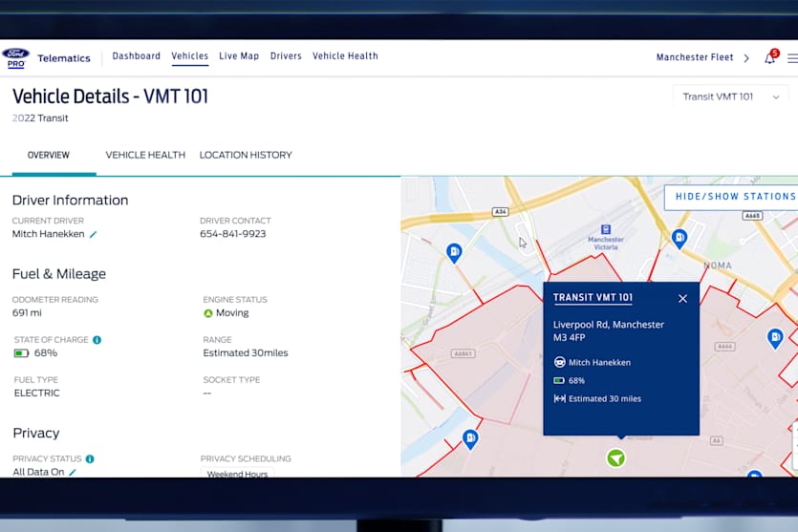Click charging station pin left of Manchester Victoria
The width and height of the screenshot is (798, 532).
454,252
